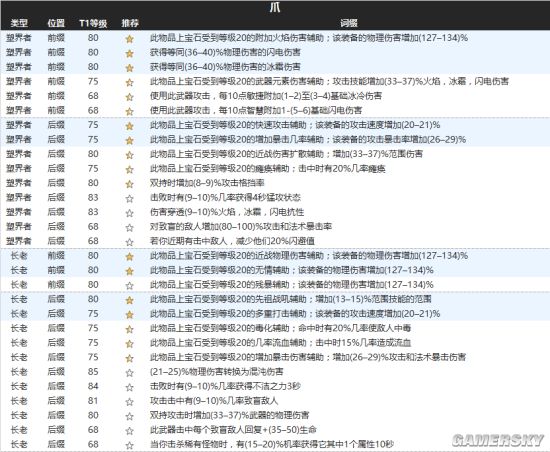
Task: Click the star beside 双持时增加(8–9)%攻击格挡率
Action: click(x=129, y=184)
